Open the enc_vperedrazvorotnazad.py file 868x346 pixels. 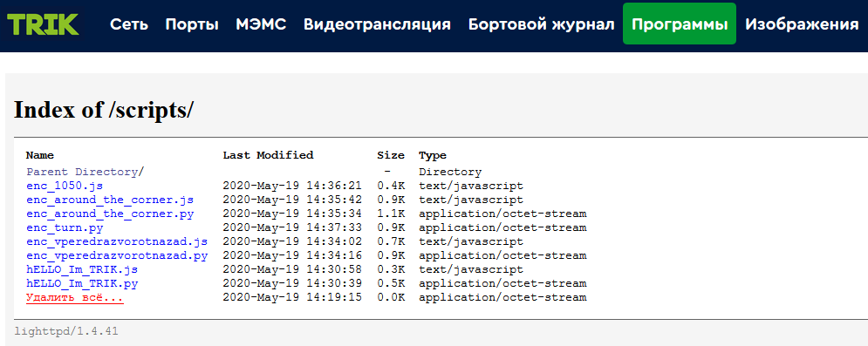[x=117, y=255]
